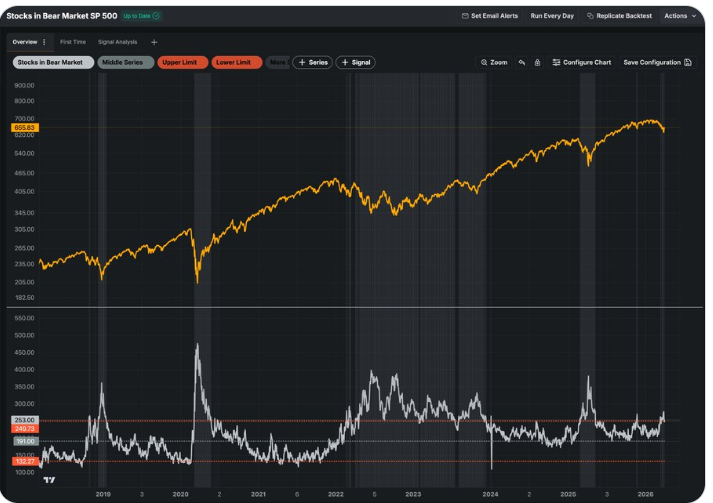Open the Add Series menu
713x503 pixels.
312,62
